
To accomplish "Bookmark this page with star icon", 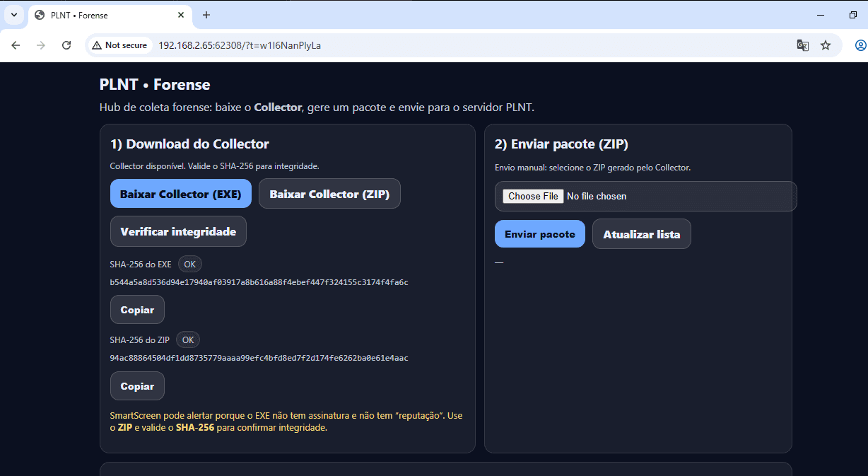I will (x=826, y=45).
